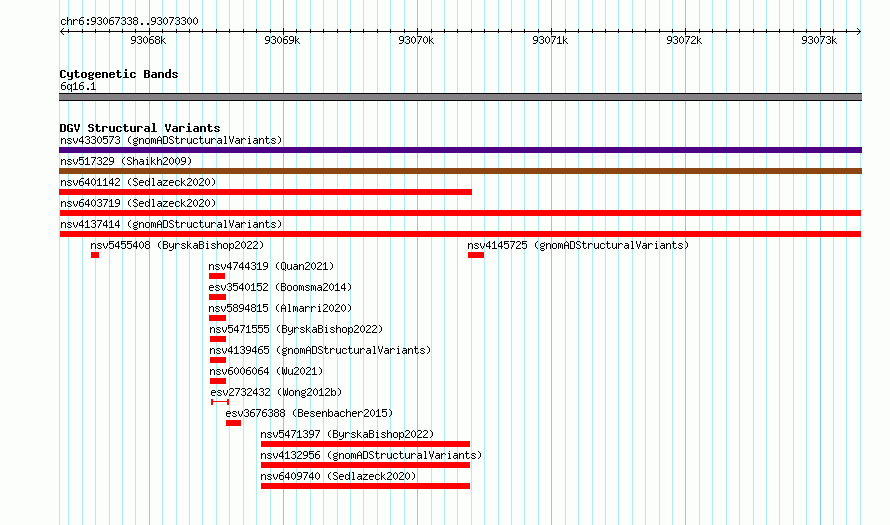Click the nsv517329 brown variant bar

tap(460, 171)
